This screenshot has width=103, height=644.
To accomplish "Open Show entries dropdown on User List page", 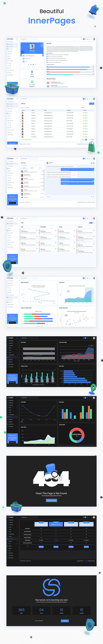I will [x=24, y=108].
